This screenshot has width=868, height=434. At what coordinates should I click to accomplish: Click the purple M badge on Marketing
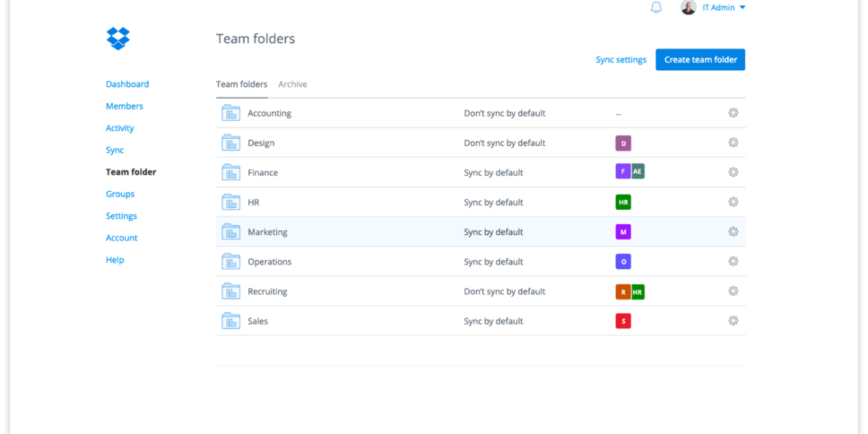tap(623, 231)
